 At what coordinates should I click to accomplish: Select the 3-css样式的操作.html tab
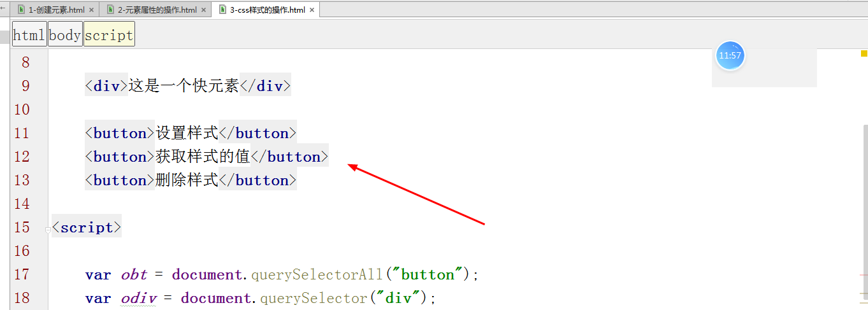266,10
